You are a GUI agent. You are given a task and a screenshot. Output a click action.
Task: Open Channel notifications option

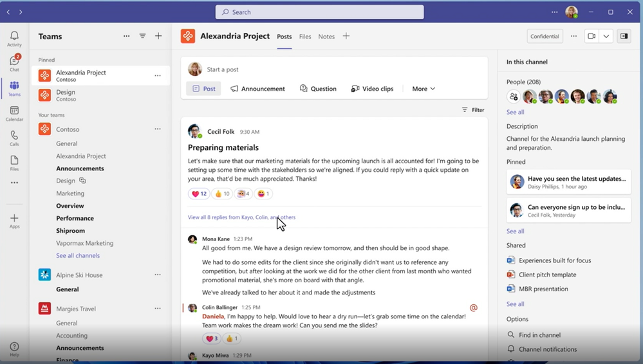pyautogui.click(x=542, y=349)
